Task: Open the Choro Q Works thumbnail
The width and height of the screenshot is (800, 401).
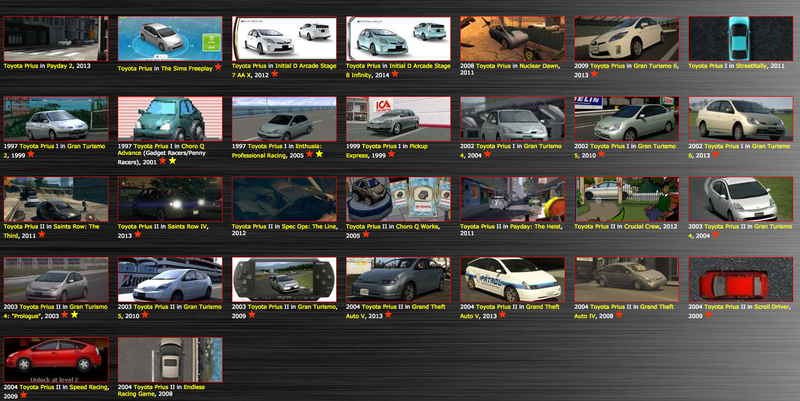Action: (398, 199)
